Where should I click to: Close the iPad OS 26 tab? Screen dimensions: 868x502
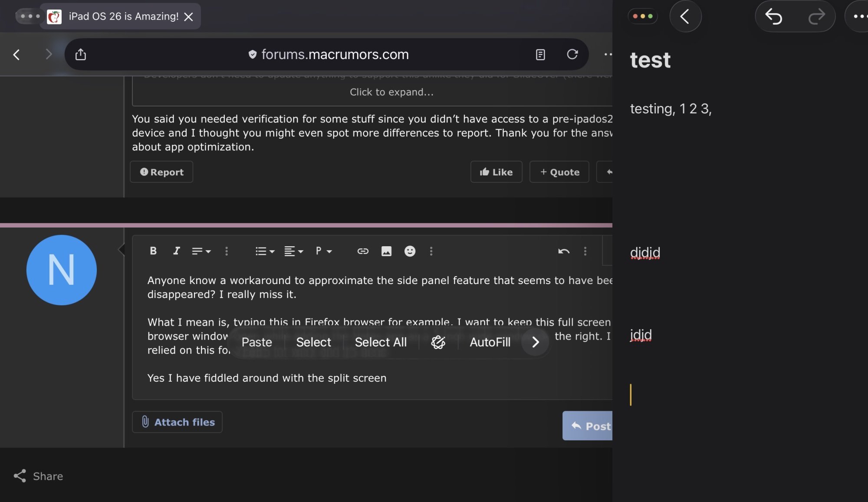[x=188, y=17]
